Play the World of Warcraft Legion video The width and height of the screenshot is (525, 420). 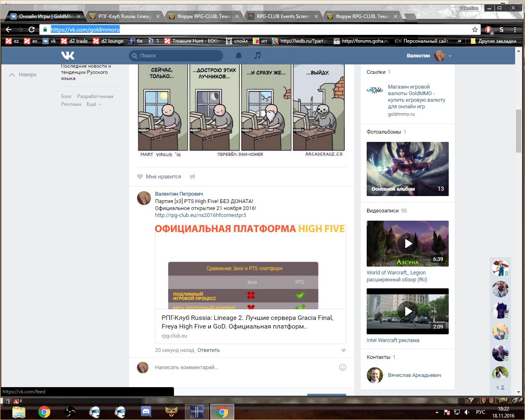point(408,244)
